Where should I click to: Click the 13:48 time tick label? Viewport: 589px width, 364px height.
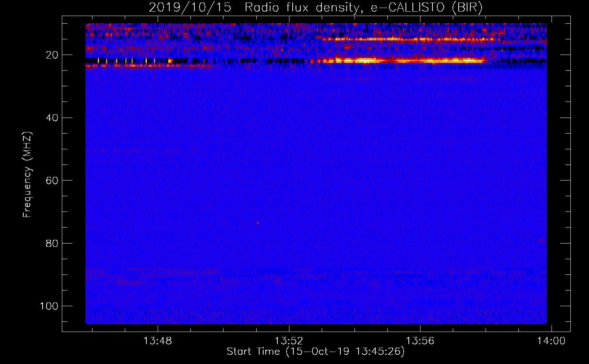point(158,341)
